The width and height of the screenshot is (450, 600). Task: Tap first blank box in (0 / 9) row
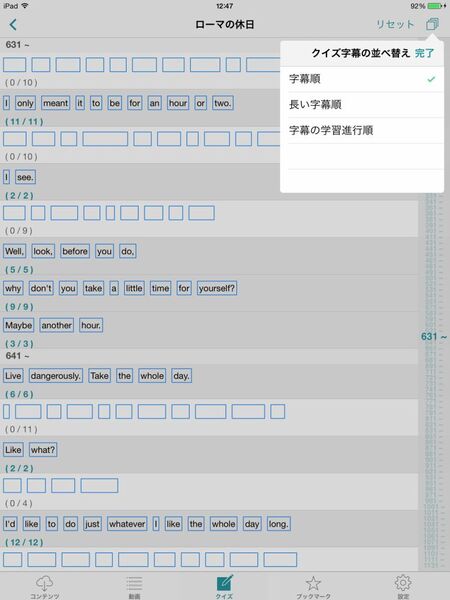click(x=15, y=213)
